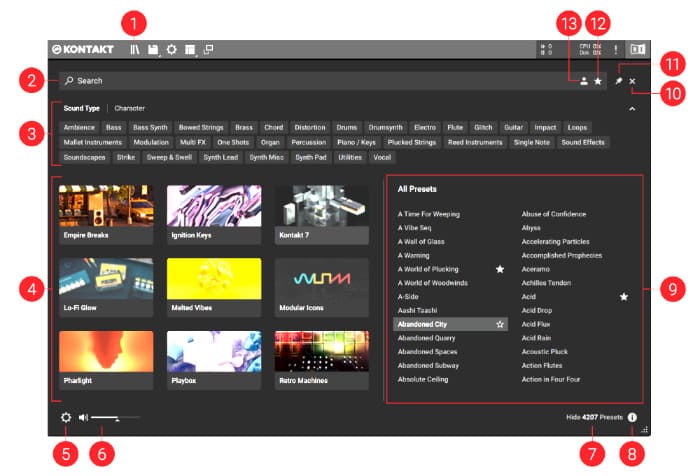This screenshot has height=476, width=700.
Task: Select the Acoustic Pluck preset
Action: (545, 352)
